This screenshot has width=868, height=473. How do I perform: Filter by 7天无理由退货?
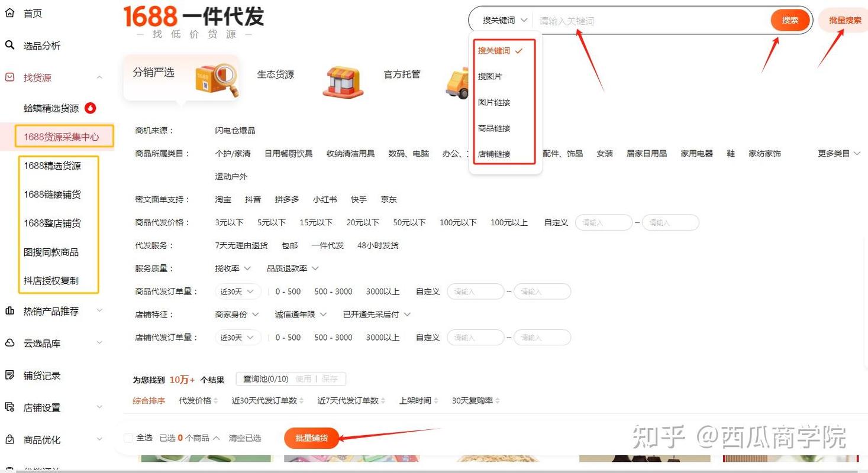click(x=241, y=245)
